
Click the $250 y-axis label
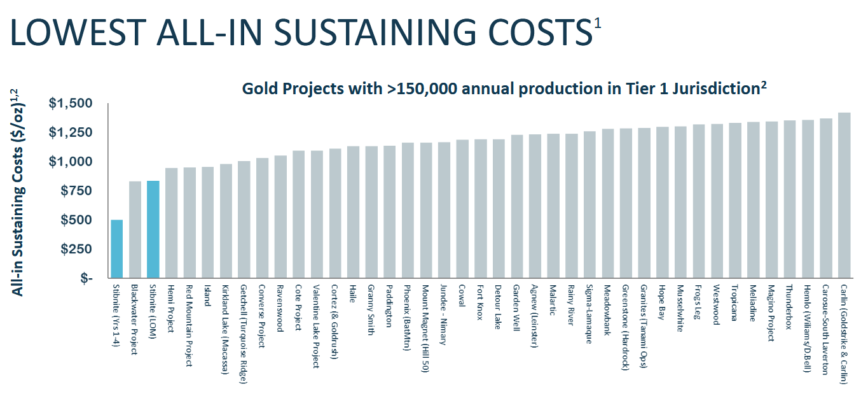coord(76,250)
